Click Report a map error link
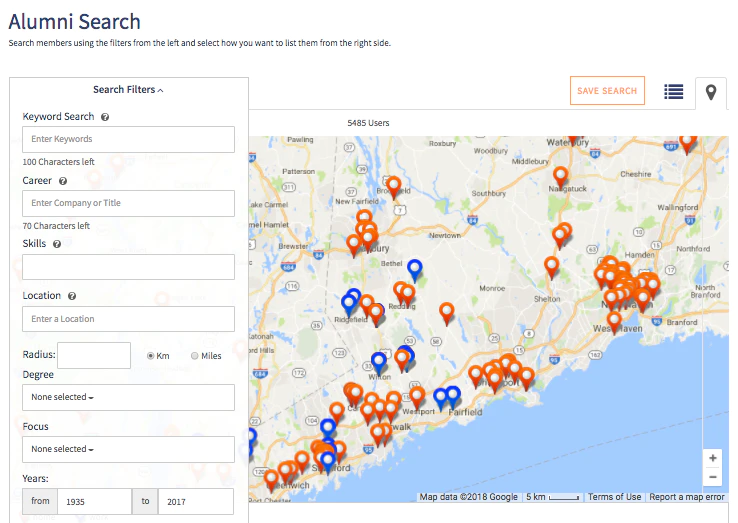 point(687,497)
